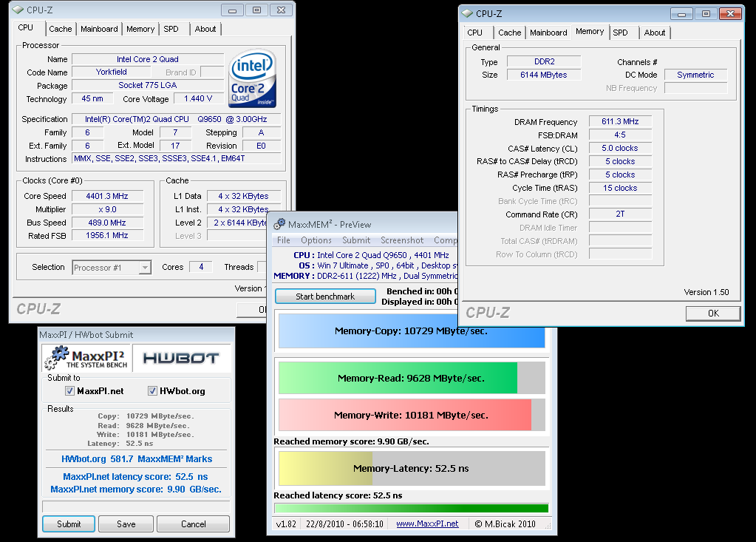The height and width of the screenshot is (542, 756).
Task: Open About tab in right CPU-Z window
Action: pyautogui.click(x=655, y=33)
